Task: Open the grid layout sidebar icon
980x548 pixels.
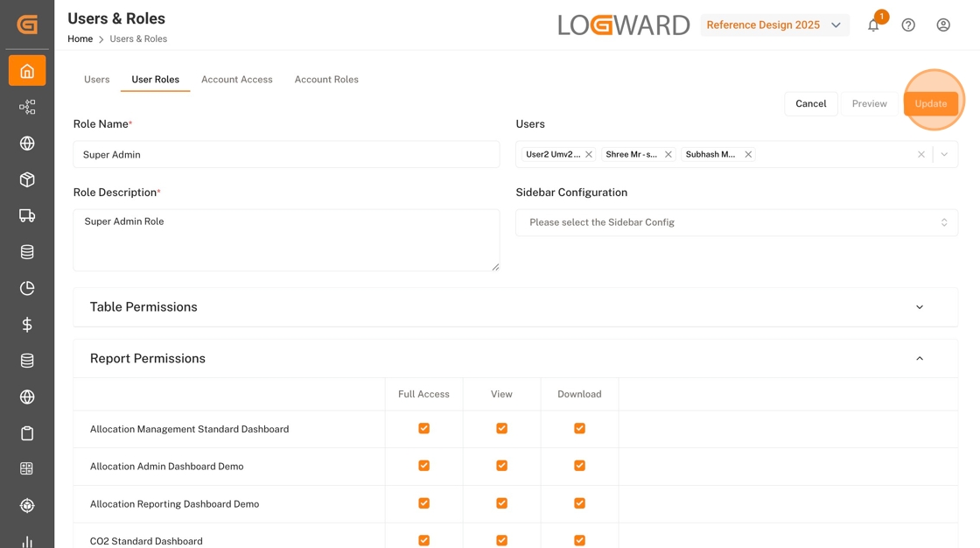Action: tap(27, 468)
